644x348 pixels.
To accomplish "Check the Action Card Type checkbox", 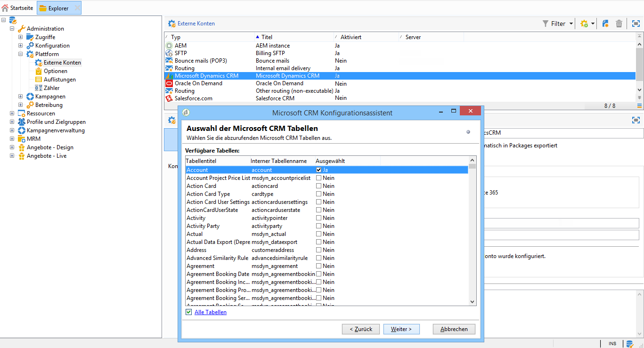I will point(319,194).
